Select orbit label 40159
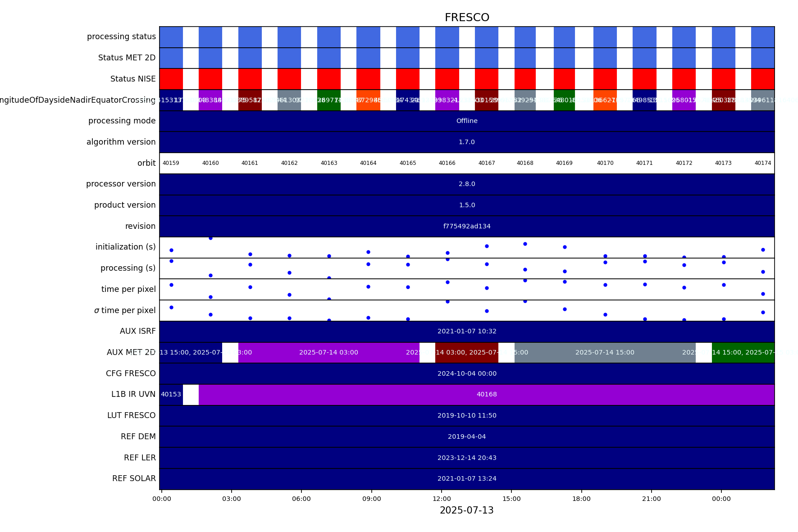The width and height of the screenshot is (798, 532). coord(171,163)
